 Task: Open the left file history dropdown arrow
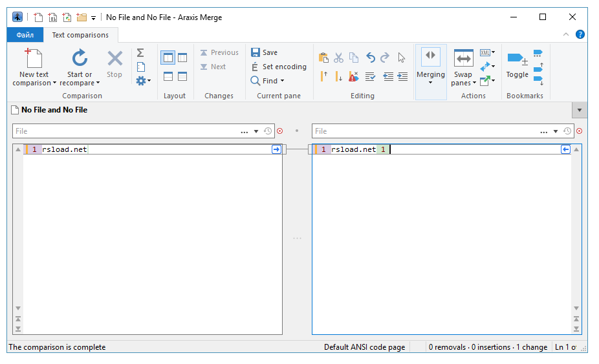pos(256,131)
